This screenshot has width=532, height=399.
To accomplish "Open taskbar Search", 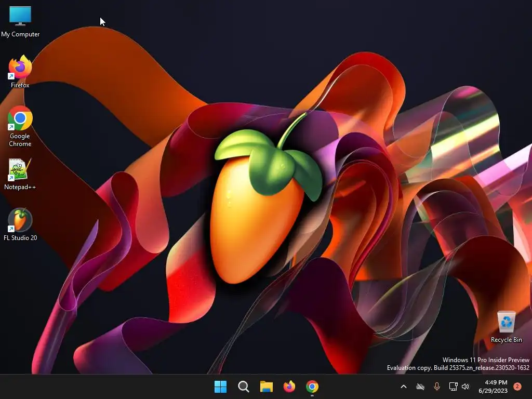I will coord(243,387).
